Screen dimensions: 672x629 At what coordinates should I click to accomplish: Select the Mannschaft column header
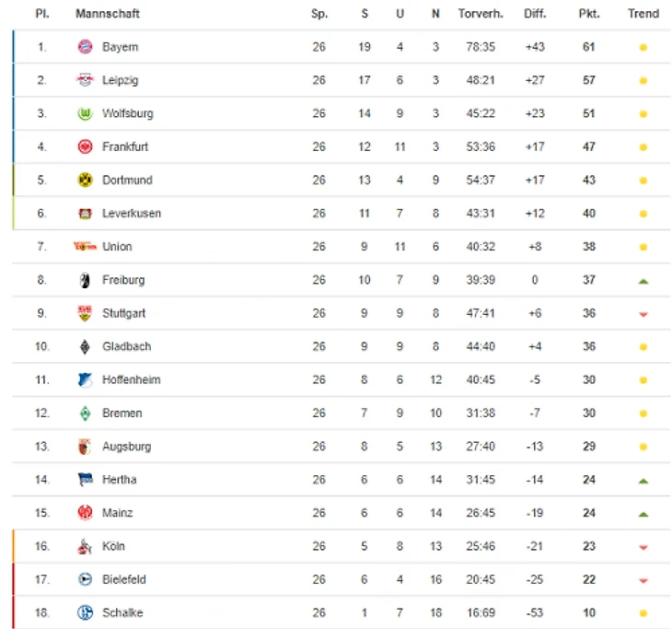[x=108, y=14]
